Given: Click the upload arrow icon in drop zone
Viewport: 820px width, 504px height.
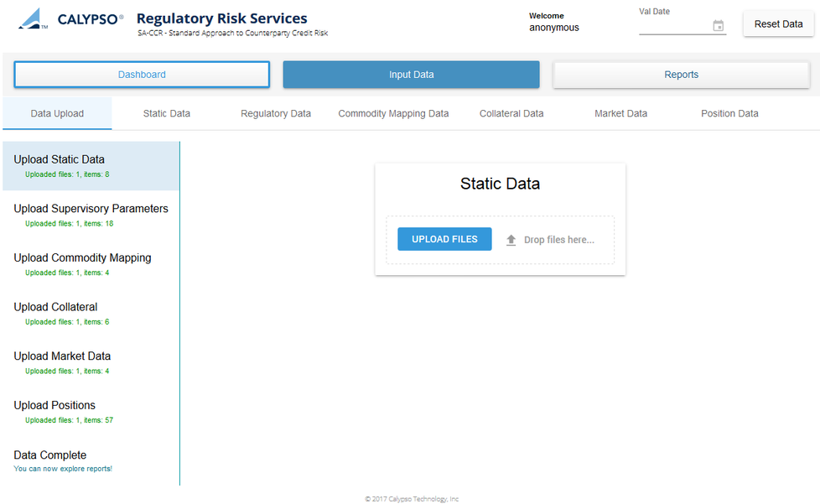Looking at the screenshot, I should click(511, 240).
